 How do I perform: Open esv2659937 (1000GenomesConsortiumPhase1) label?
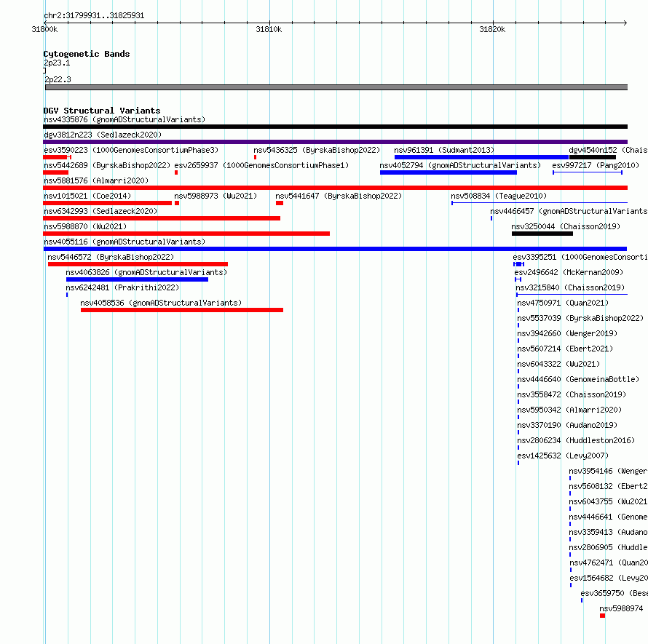click(x=261, y=166)
